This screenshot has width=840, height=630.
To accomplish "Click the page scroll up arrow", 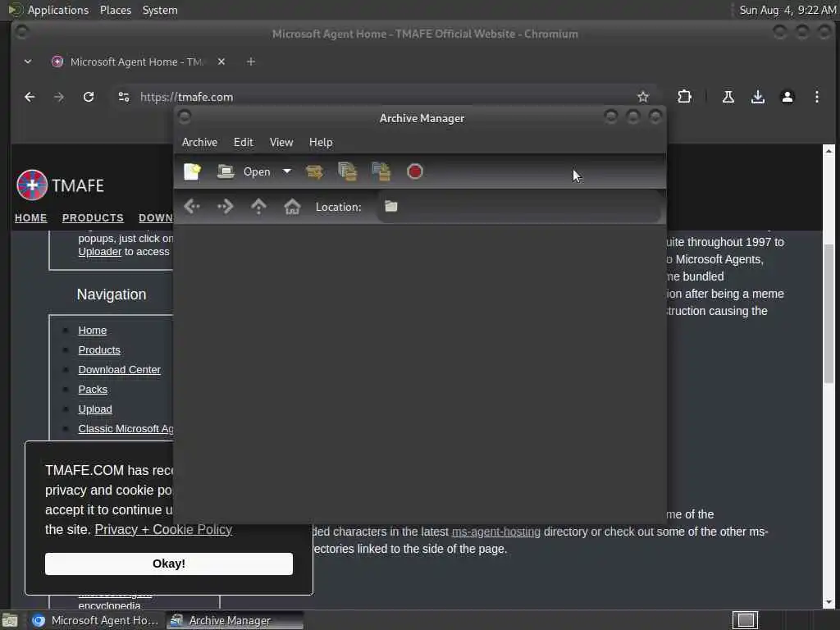I will (x=829, y=151).
